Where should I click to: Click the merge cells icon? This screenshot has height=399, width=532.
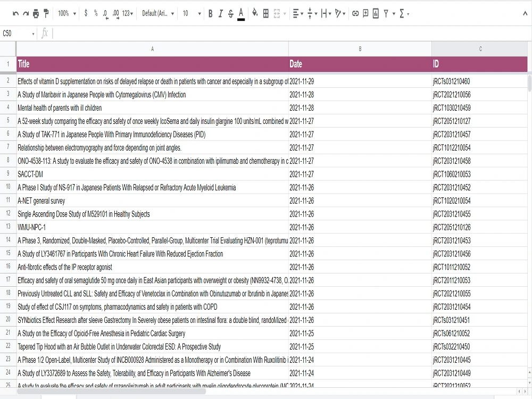coord(277,14)
